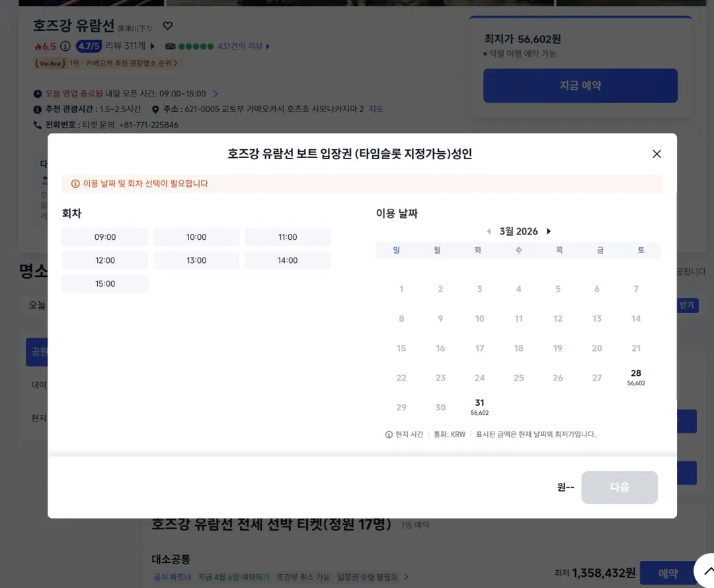Select the 12:00 time slot
The width and height of the screenshot is (714, 588).
[105, 260]
